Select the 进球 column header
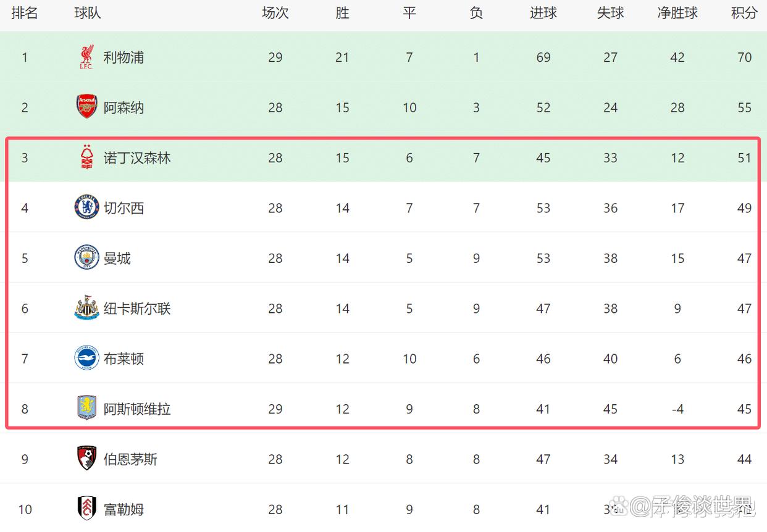Screen dimensions: 767x532 [x=543, y=13]
